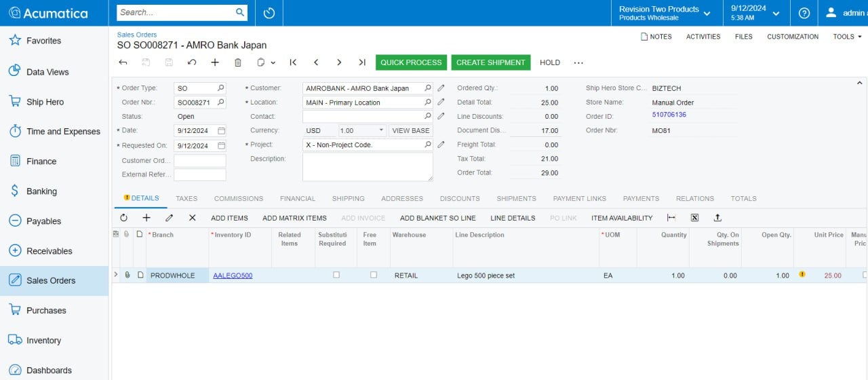The height and width of the screenshot is (380, 868).
Task: Expand the AALEGO500 row arrow
Action: click(115, 275)
